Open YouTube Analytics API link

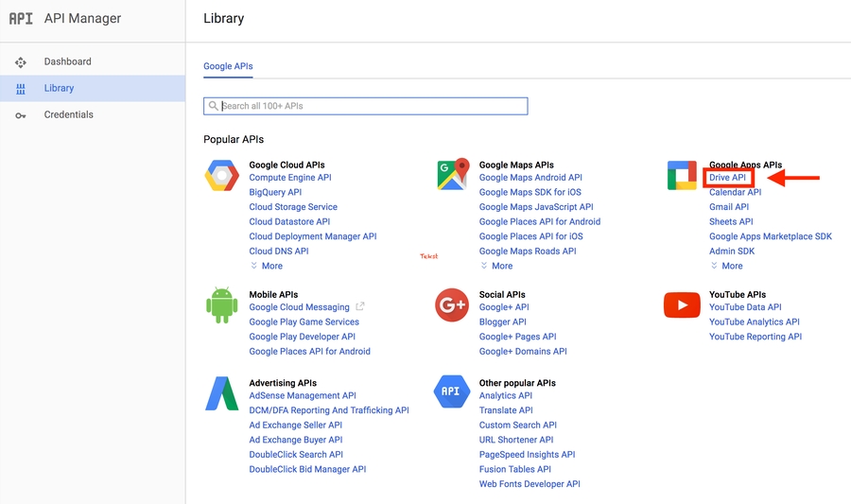pyautogui.click(x=755, y=322)
